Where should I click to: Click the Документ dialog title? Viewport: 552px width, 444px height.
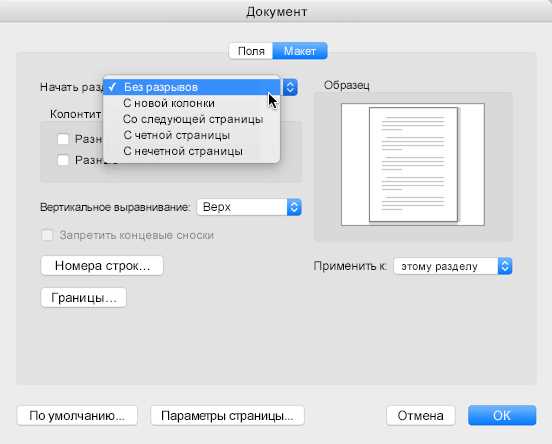(276, 12)
